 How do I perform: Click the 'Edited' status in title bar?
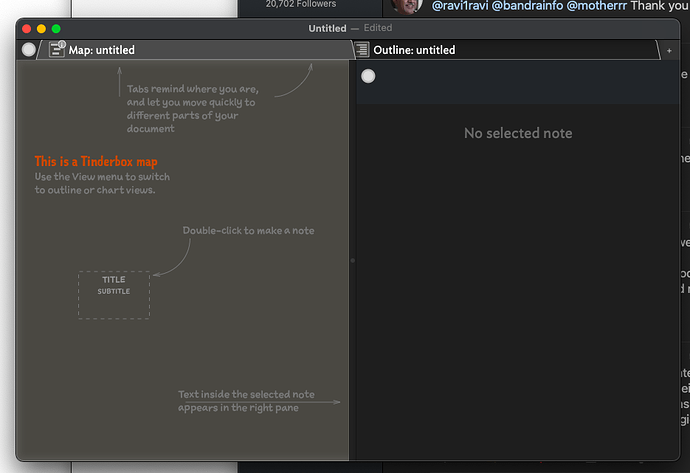(x=378, y=28)
